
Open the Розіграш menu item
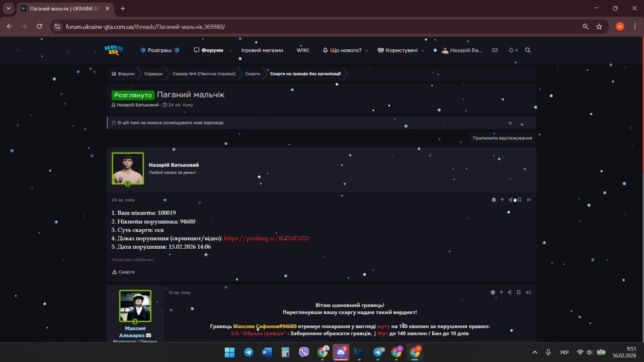[x=159, y=50]
